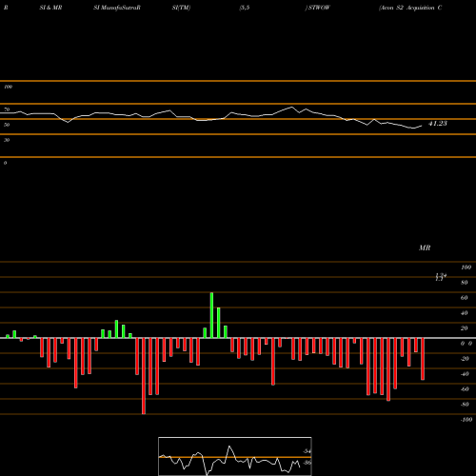The height and width of the screenshot is (476, 476).
Task: Click the -60 label on MR right axis
Action: click(465, 389)
